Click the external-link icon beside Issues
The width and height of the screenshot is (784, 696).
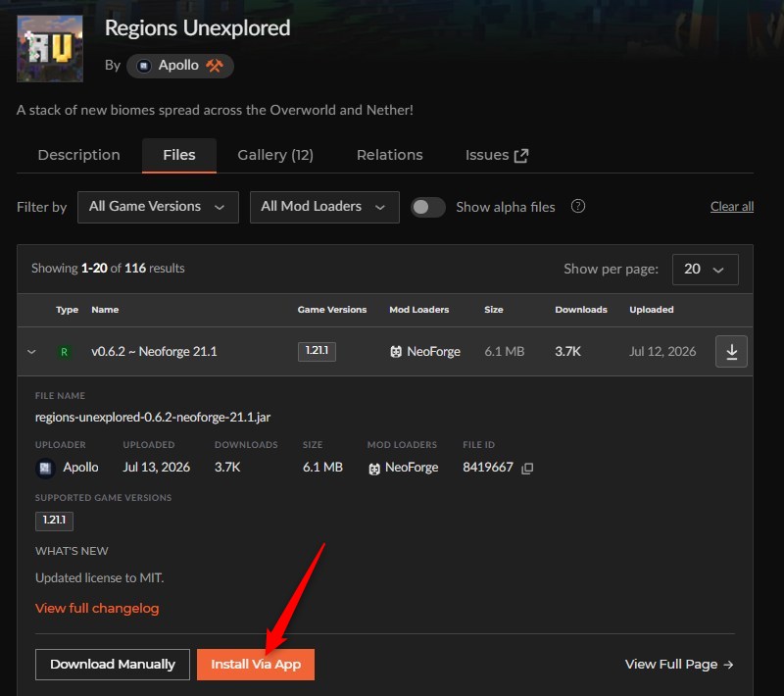coord(521,156)
